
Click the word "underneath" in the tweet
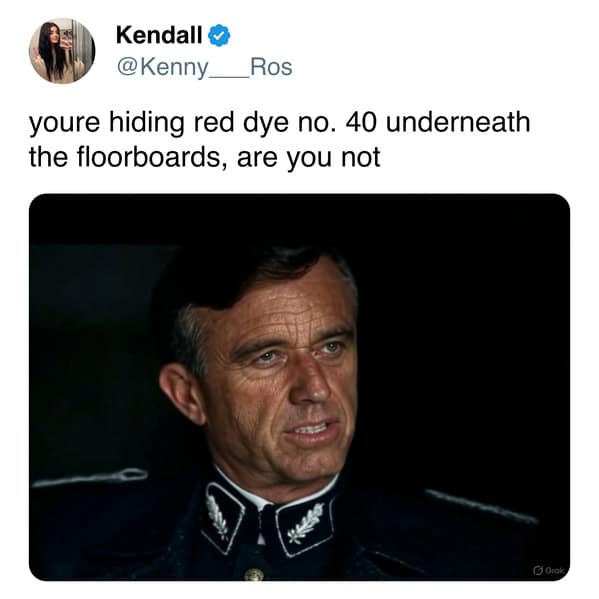(x=458, y=123)
